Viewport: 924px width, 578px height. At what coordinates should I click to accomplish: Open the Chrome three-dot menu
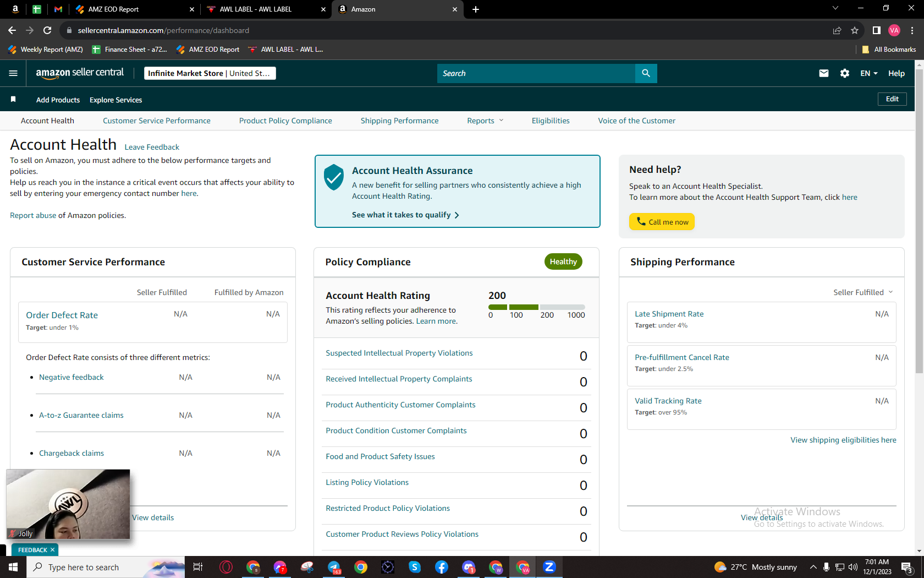tap(912, 30)
